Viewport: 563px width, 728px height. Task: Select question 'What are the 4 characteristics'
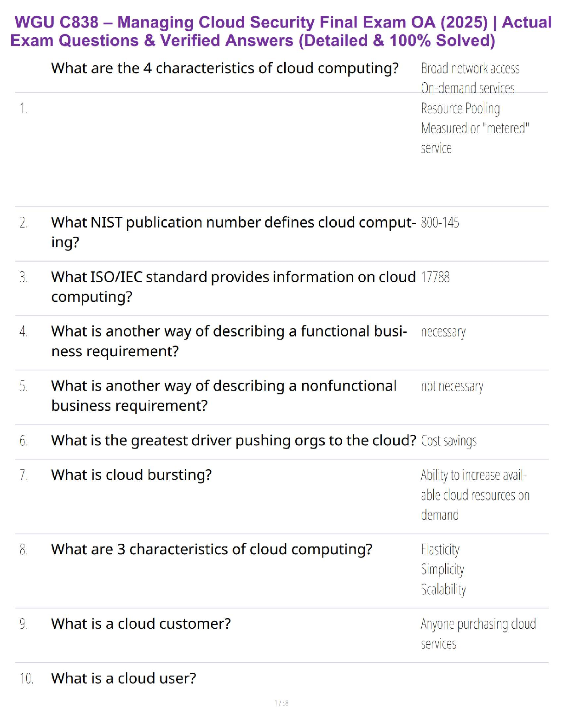pos(224,68)
